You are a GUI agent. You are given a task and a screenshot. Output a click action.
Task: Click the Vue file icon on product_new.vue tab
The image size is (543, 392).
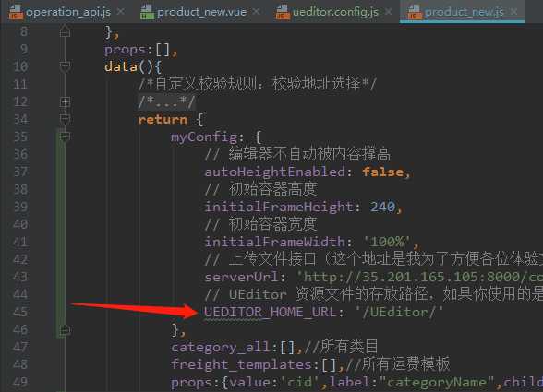click(147, 12)
